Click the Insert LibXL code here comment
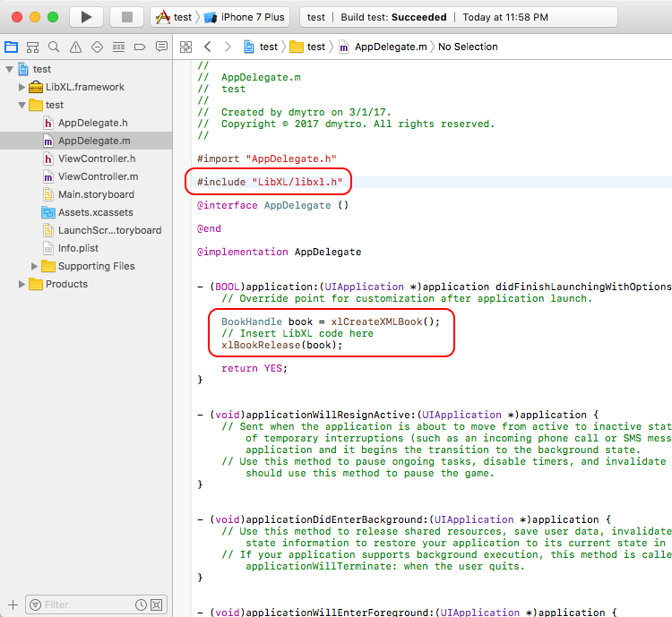672x617 pixels. point(297,333)
